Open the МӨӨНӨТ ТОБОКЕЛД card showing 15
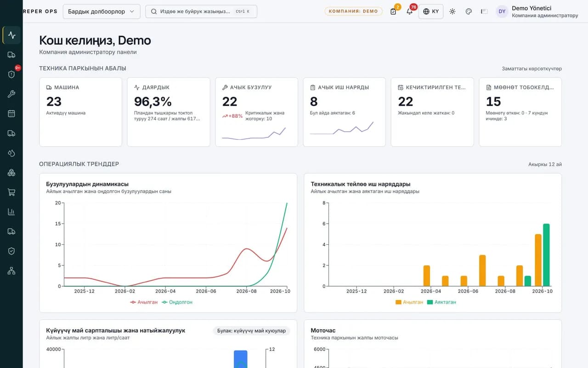 tap(520, 112)
